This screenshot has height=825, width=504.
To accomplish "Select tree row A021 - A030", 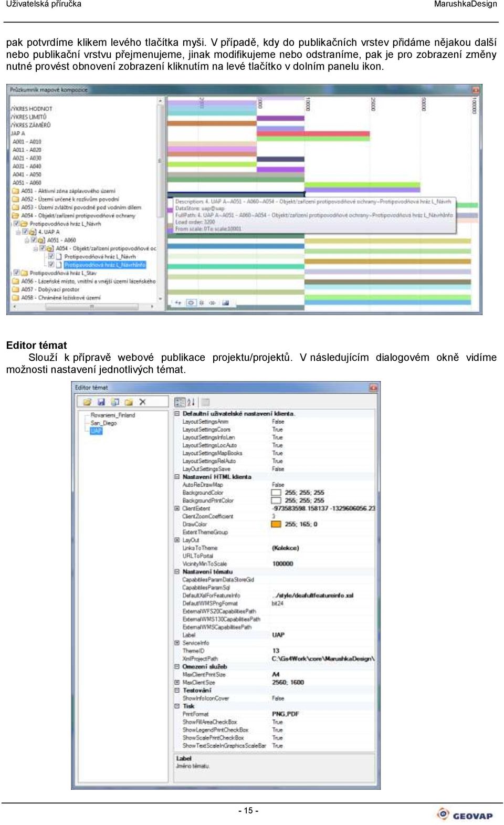I will (27, 158).
